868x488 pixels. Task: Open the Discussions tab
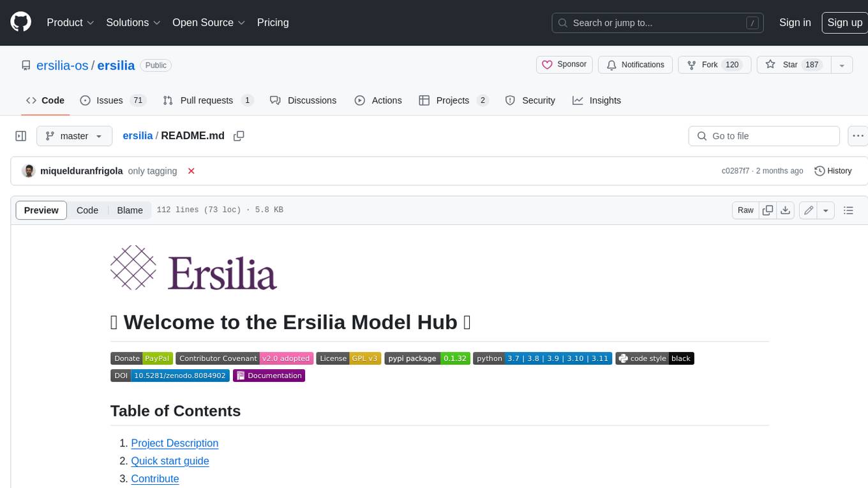[303, 100]
